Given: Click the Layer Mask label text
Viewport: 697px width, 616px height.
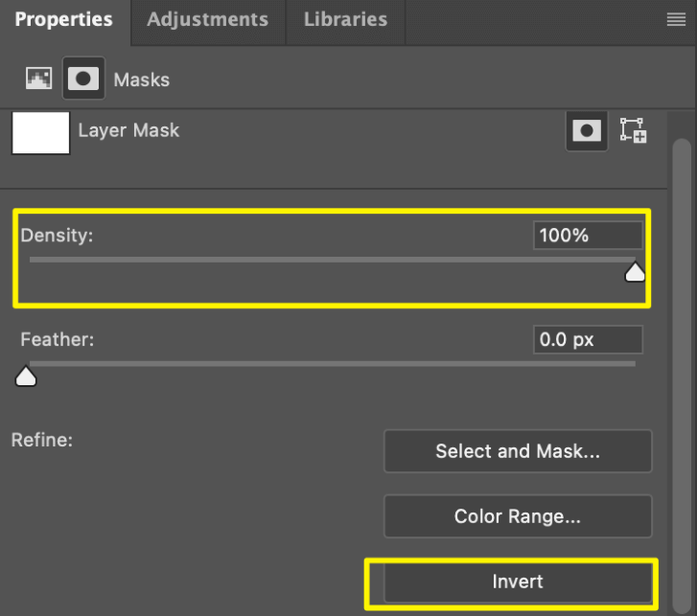Looking at the screenshot, I should (x=128, y=130).
